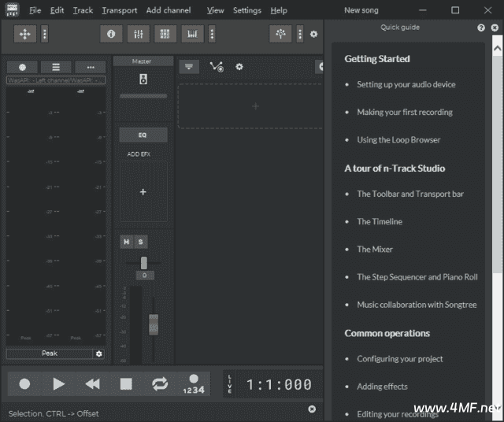
Task: Open the step sequencer grid icon
Action: [165, 34]
